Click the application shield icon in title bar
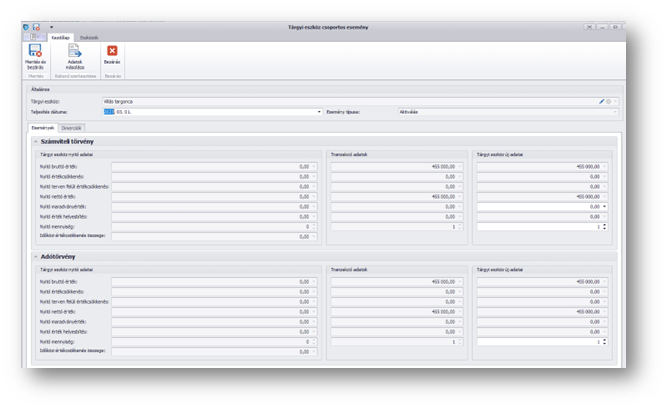The image size is (668, 410). pyautogui.click(x=27, y=26)
